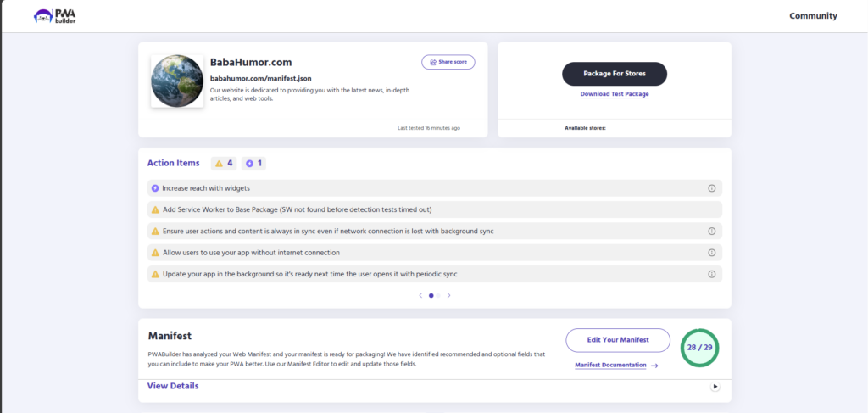Screen dimensions: 868x413
Task: Click the 28 / 29 score ring
Action: click(699, 348)
